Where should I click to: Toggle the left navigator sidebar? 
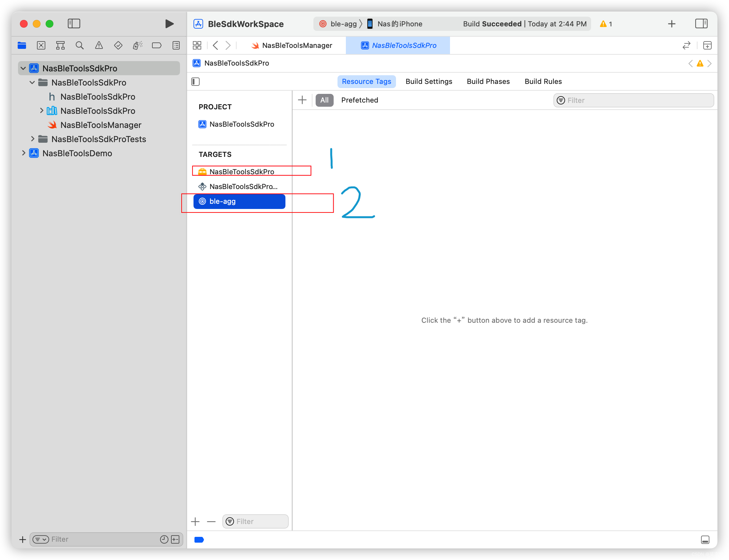point(74,24)
